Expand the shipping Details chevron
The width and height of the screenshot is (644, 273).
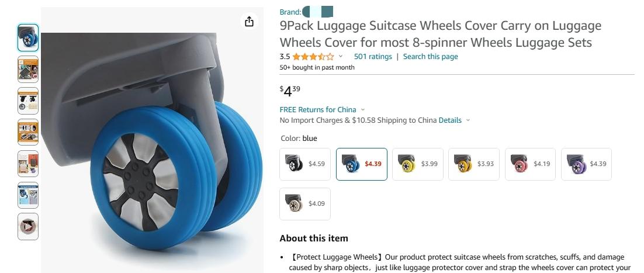point(468,120)
